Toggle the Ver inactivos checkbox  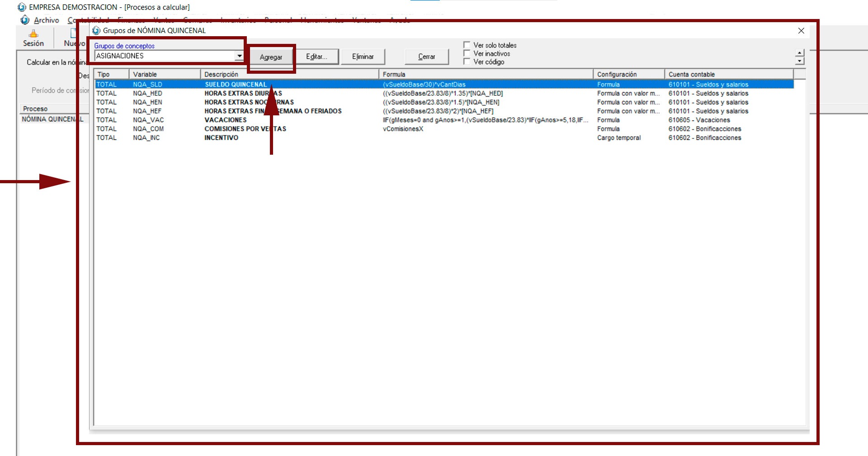click(x=467, y=53)
